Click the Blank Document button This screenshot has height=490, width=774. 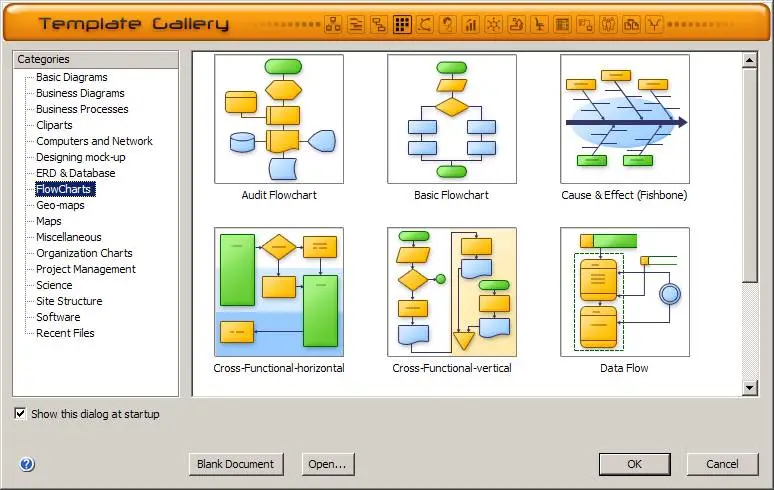(235, 464)
